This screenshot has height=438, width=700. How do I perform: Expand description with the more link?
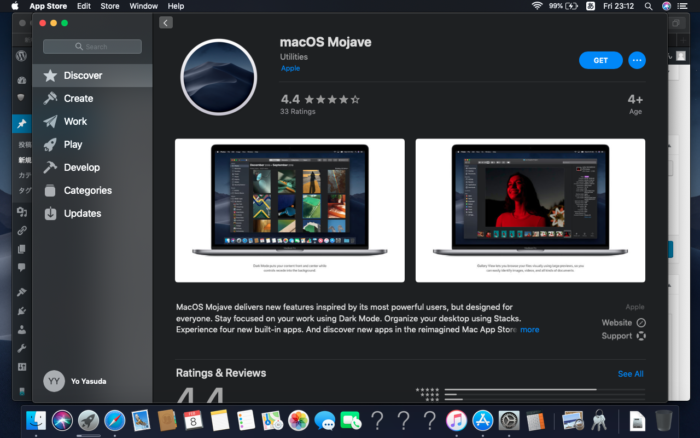click(529, 329)
